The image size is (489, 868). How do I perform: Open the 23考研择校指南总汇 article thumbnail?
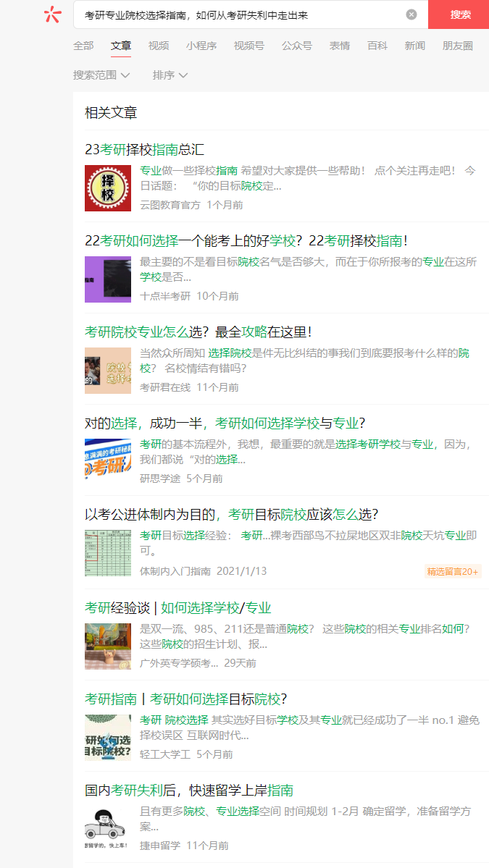point(108,188)
